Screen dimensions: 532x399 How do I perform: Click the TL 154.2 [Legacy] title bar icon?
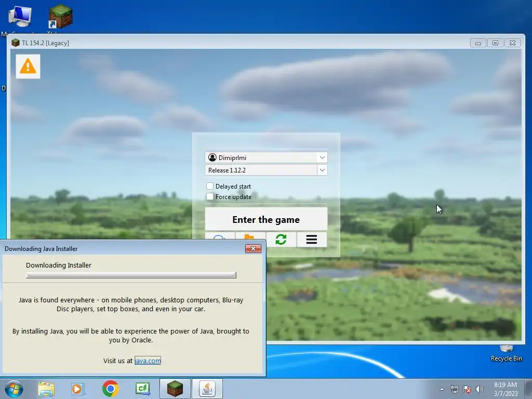coord(15,43)
